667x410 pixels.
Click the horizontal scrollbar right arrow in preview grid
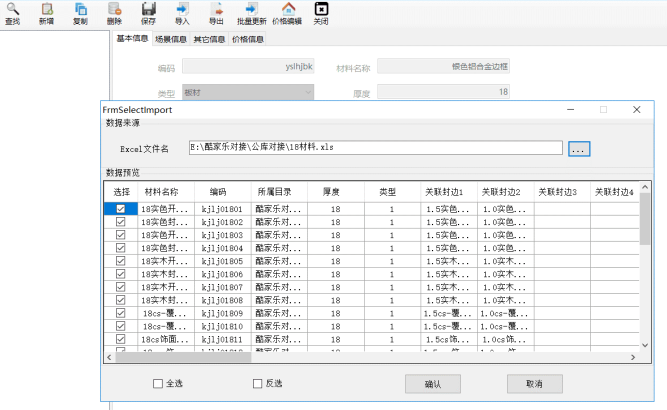pyautogui.click(x=633, y=357)
